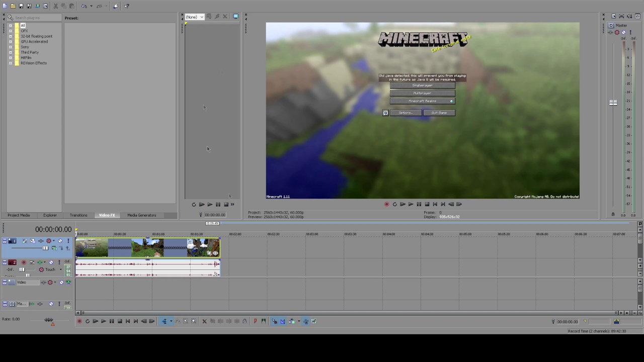Open the (None) dropdown in the trimmer

pos(195,17)
